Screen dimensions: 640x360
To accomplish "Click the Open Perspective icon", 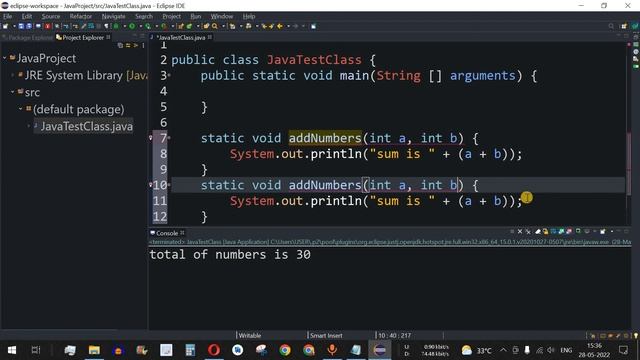I will click(624, 26).
